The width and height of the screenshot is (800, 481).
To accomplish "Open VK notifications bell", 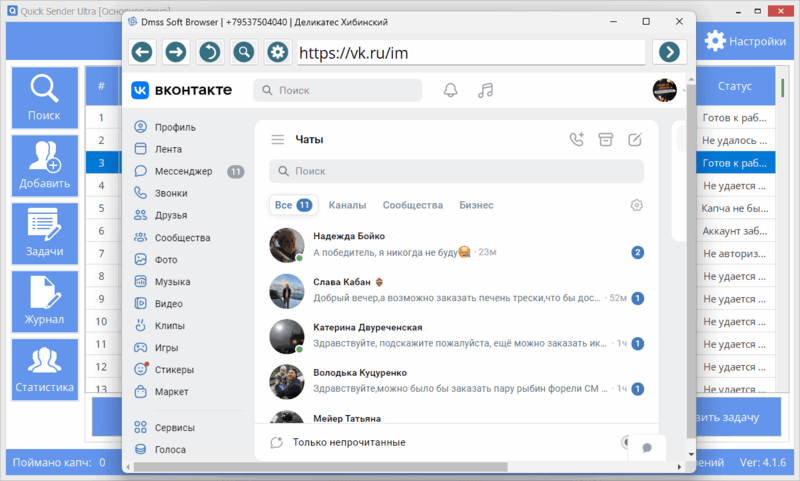I will 451,90.
